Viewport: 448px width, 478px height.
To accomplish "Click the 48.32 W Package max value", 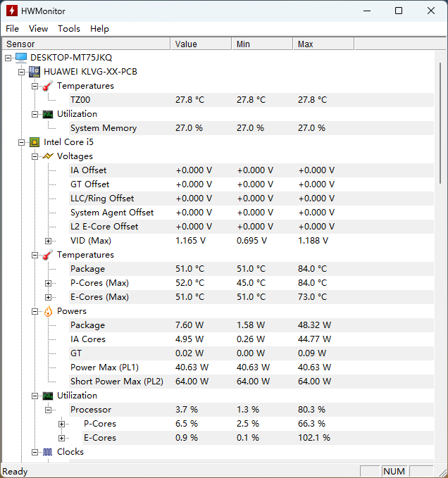I will (314, 325).
